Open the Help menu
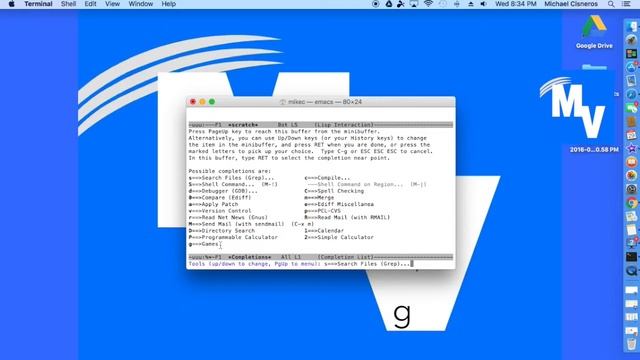 point(169,4)
